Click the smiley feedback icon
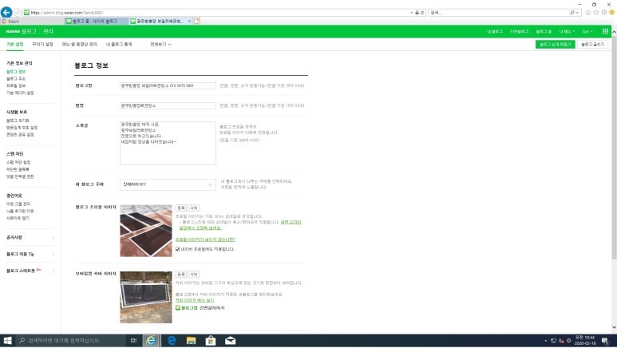The width and height of the screenshot is (617, 364). click(612, 12)
